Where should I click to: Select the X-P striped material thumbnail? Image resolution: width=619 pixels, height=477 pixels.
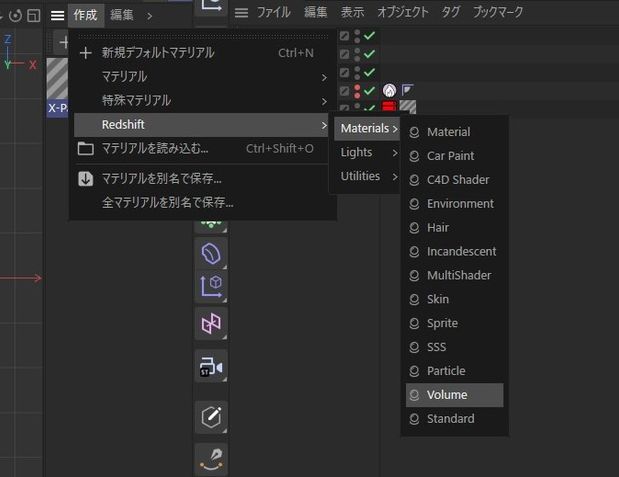[x=57, y=79]
